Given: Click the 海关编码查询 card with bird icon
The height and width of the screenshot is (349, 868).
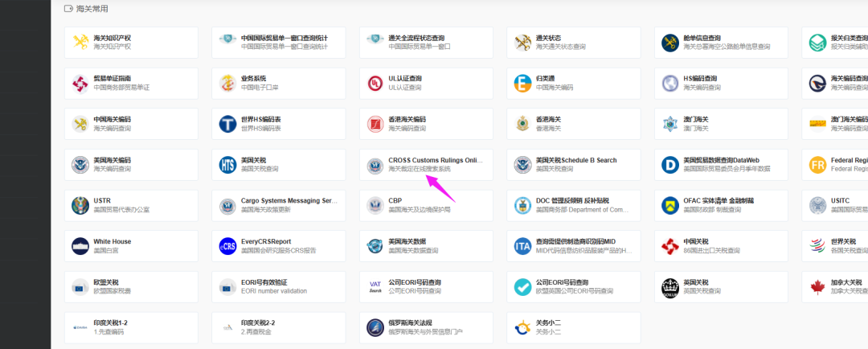Looking at the screenshot, I should [x=835, y=84].
